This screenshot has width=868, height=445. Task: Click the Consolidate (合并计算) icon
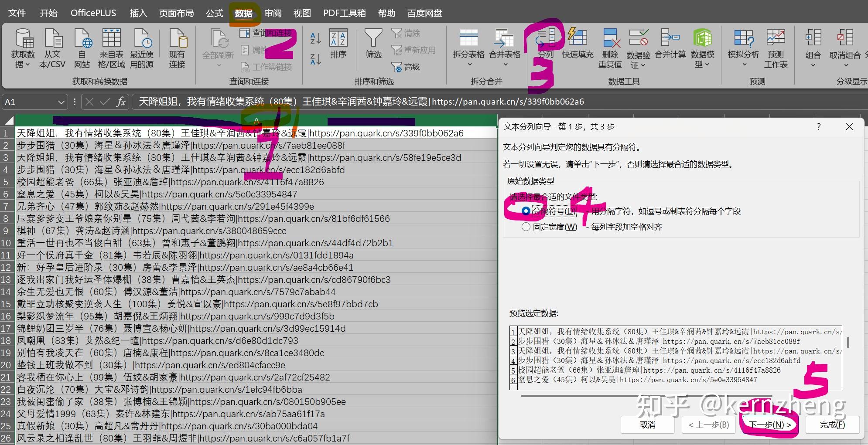pos(670,44)
